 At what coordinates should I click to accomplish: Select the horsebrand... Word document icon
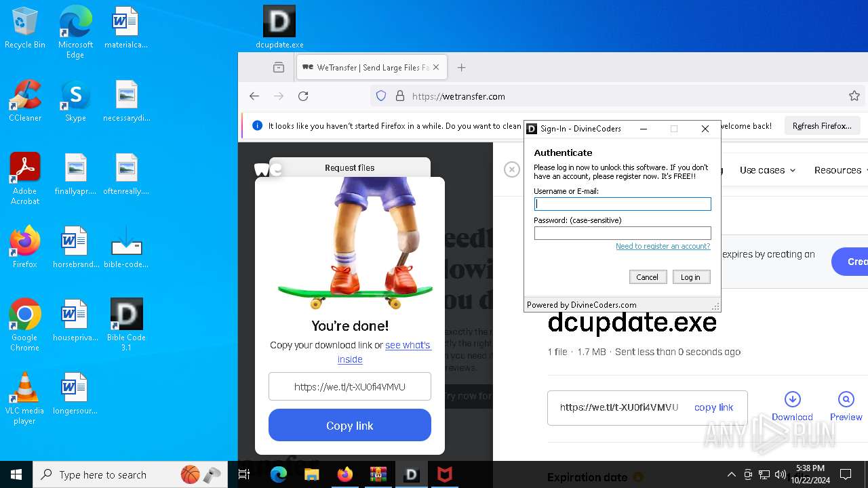pyautogui.click(x=75, y=247)
